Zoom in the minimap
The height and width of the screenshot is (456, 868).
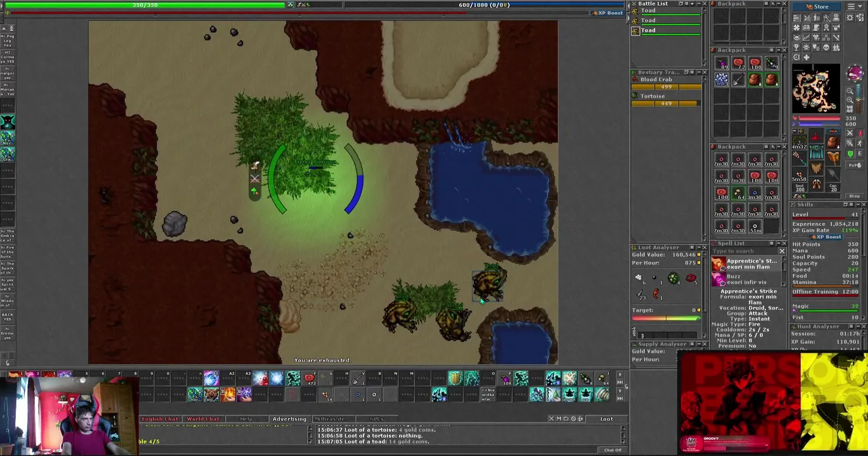click(x=850, y=99)
